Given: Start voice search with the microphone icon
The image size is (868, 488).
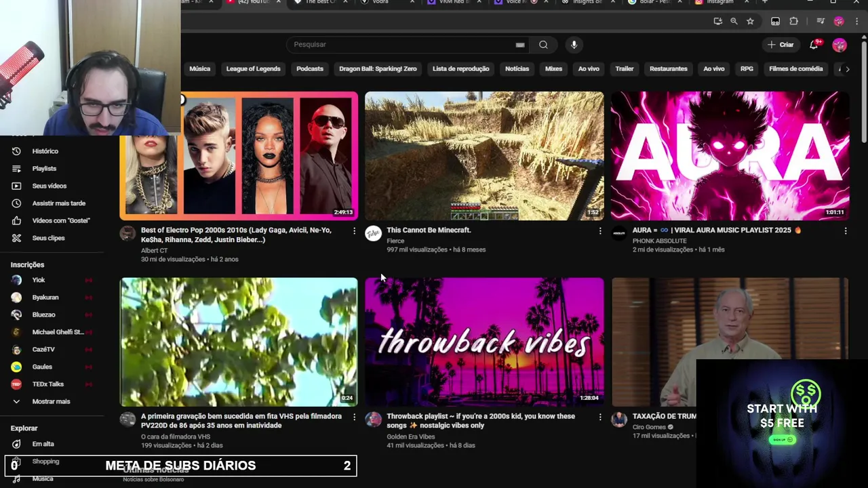Looking at the screenshot, I should point(574,45).
